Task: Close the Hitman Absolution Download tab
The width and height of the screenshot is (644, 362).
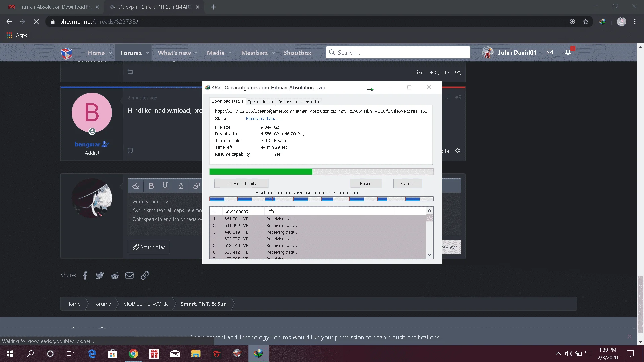Action: (97, 7)
